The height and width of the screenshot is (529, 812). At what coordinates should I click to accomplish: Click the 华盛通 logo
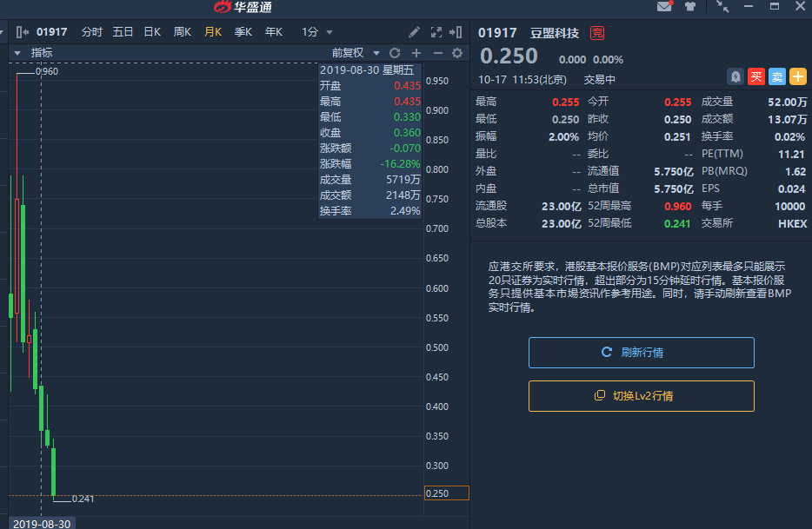pos(243,7)
